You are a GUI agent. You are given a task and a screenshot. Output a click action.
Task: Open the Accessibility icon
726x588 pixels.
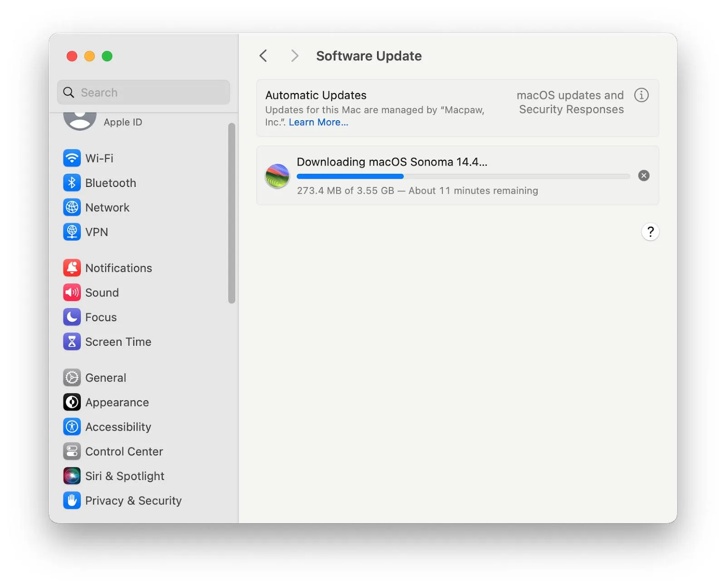[72, 426]
